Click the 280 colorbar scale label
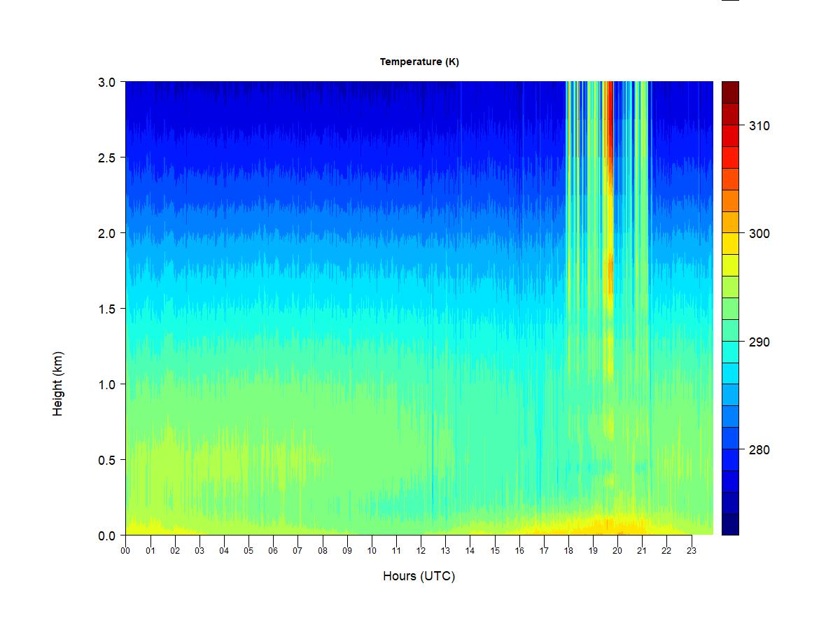The width and height of the screenshot is (840, 630). 759,450
